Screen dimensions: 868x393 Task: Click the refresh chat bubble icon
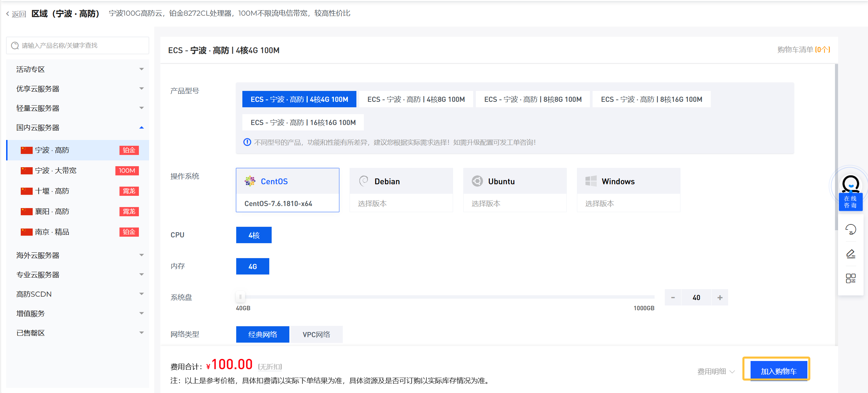(x=851, y=230)
